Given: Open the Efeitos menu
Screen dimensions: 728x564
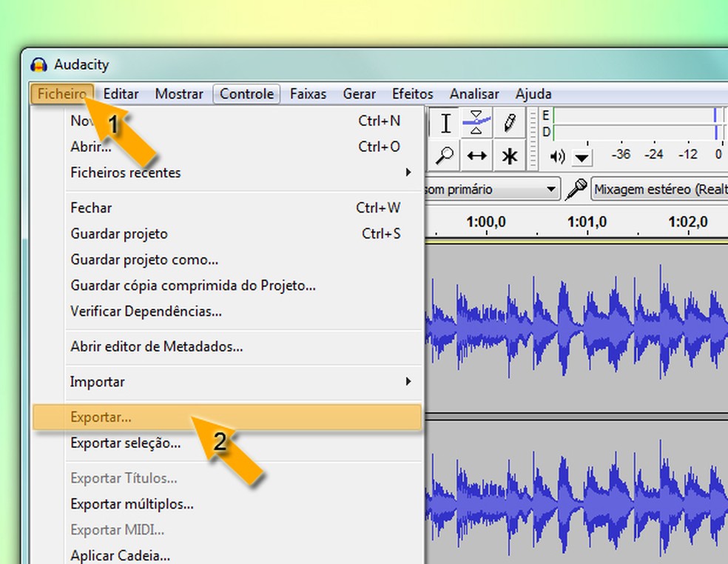Looking at the screenshot, I should pyautogui.click(x=412, y=94).
